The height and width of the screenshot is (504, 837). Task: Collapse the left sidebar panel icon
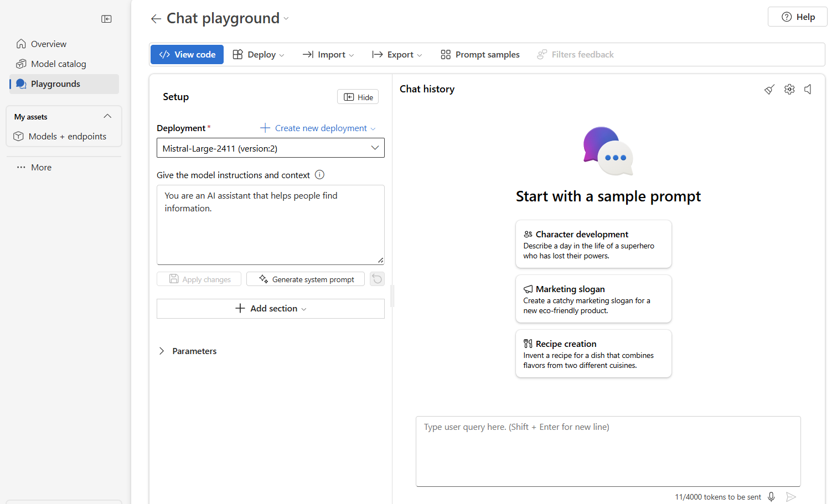coord(106,19)
